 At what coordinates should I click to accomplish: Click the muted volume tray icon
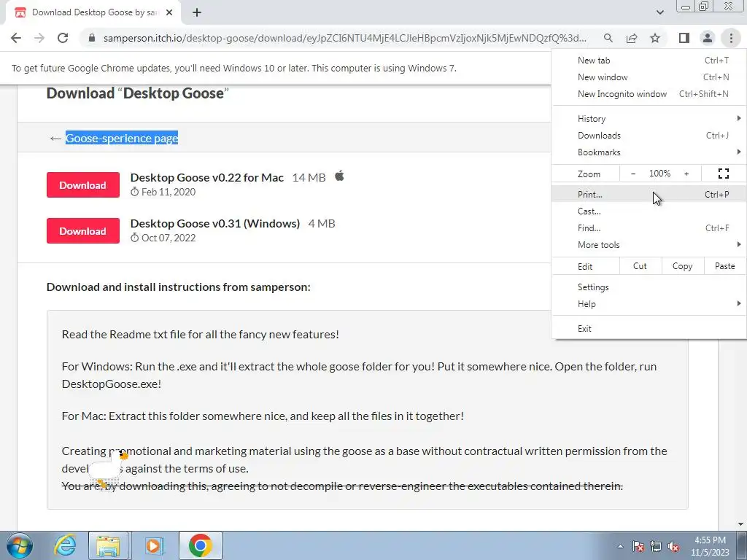click(x=673, y=546)
